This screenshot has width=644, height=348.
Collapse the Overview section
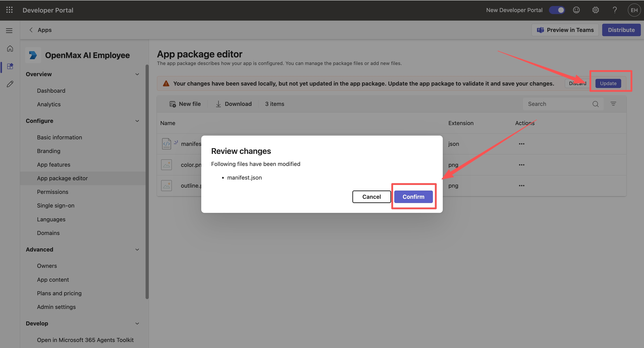point(137,74)
